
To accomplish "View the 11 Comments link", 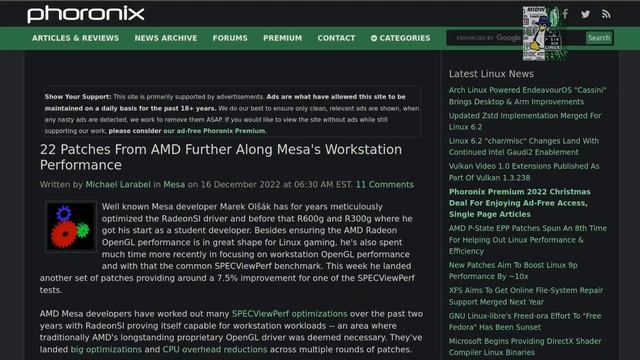I will [x=384, y=184].
